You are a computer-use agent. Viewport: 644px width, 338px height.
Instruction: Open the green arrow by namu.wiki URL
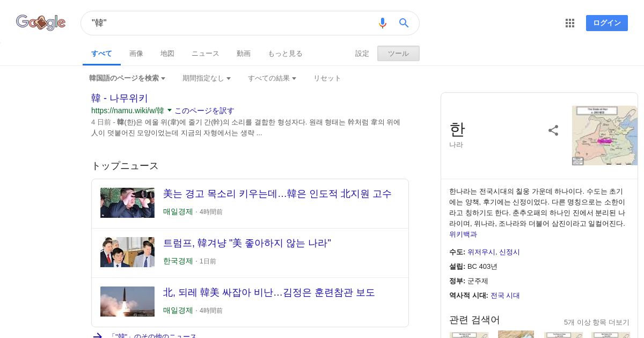click(x=170, y=111)
